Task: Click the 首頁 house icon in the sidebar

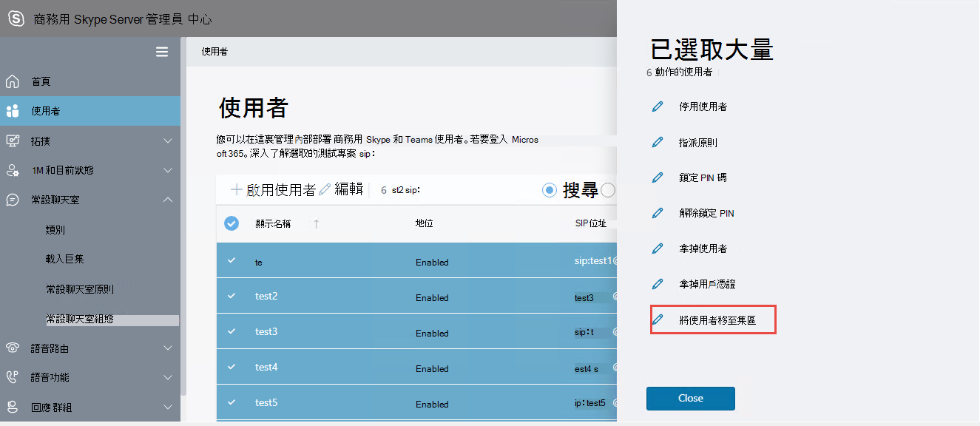Action: (x=13, y=81)
